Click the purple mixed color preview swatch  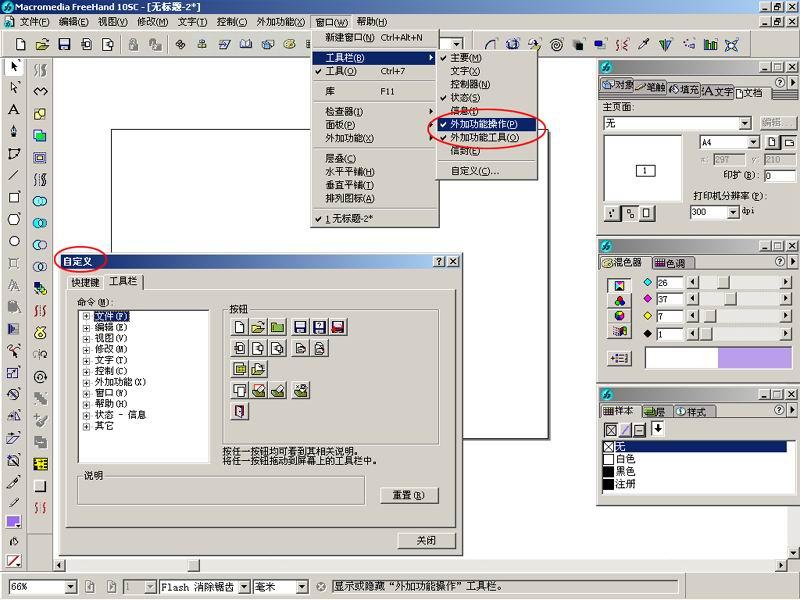(755, 358)
